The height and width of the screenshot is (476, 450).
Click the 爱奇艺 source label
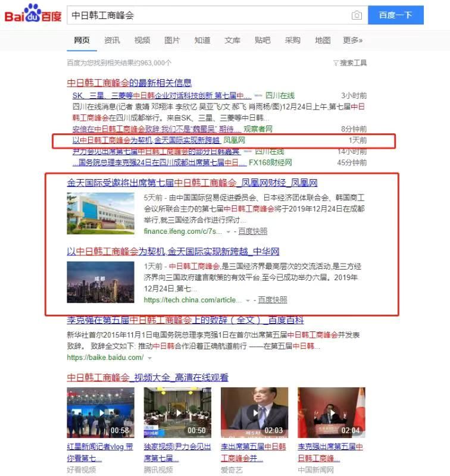coord(232,470)
